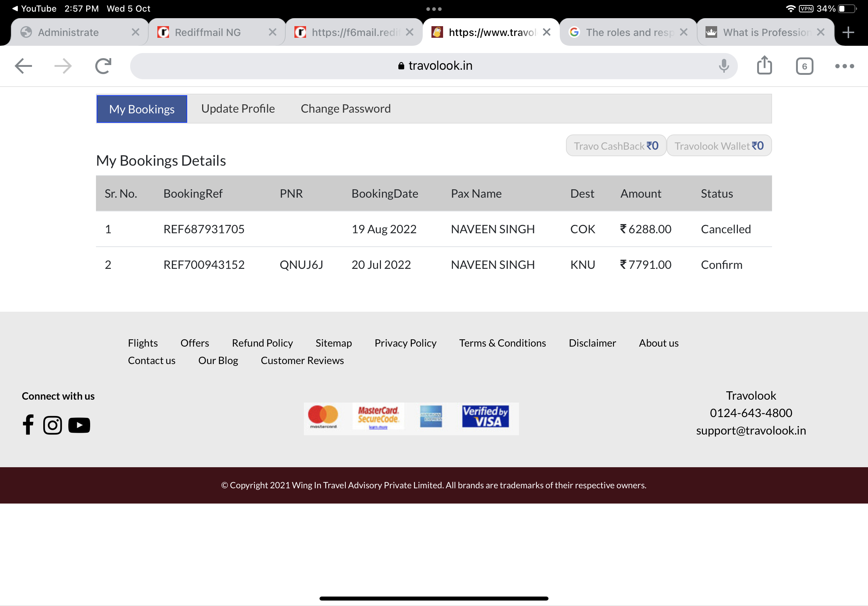This screenshot has width=868, height=606.
Task: Open the tab switcher showing 6
Action: 804,66
